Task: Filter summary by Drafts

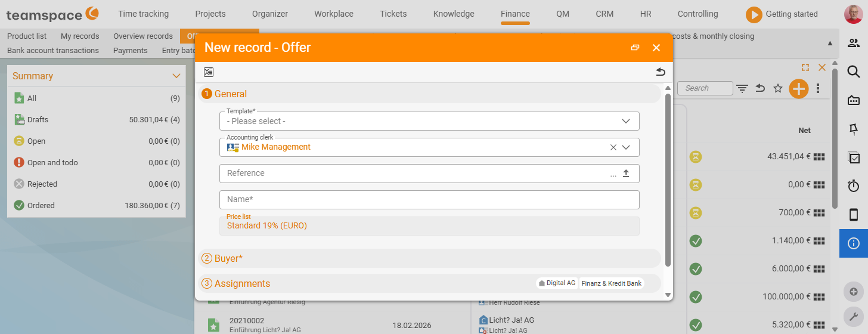Action: [97, 120]
